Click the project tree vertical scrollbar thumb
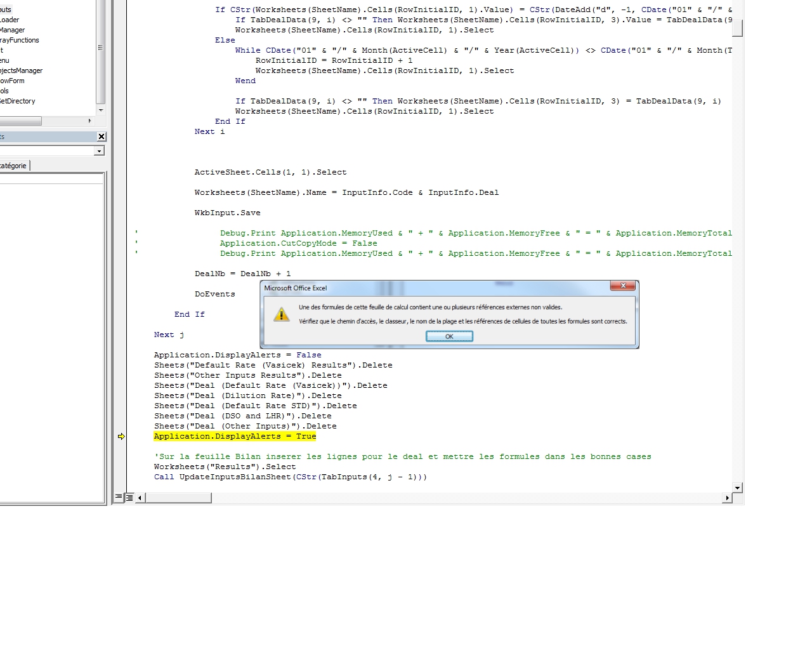Viewport: 812px width, 650px height. [x=101, y=52]
